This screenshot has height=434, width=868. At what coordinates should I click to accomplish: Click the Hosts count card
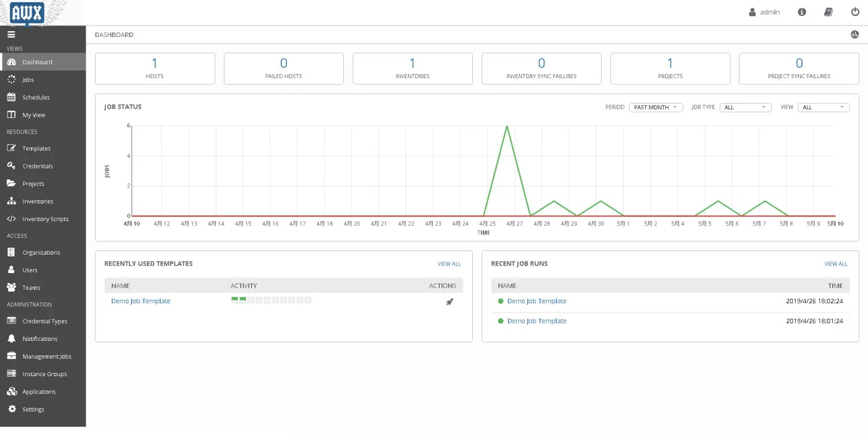click(x=155, y=68)
